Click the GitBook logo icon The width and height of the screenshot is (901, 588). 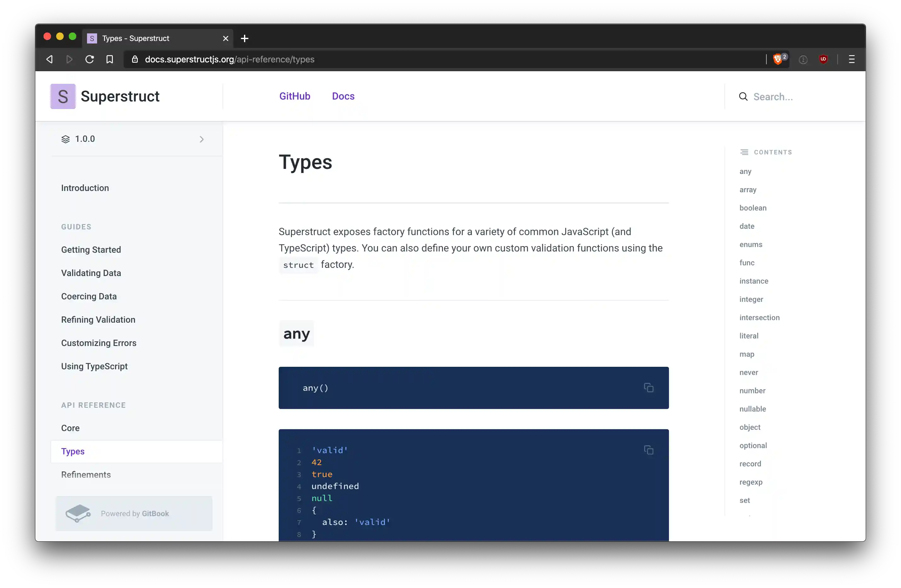click(x=78, y=513)
